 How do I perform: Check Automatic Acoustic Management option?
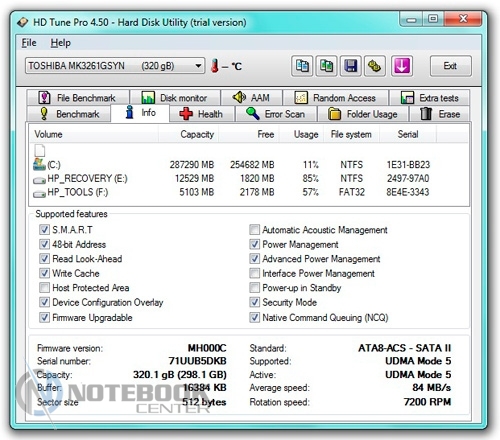[x=254, y=229]
